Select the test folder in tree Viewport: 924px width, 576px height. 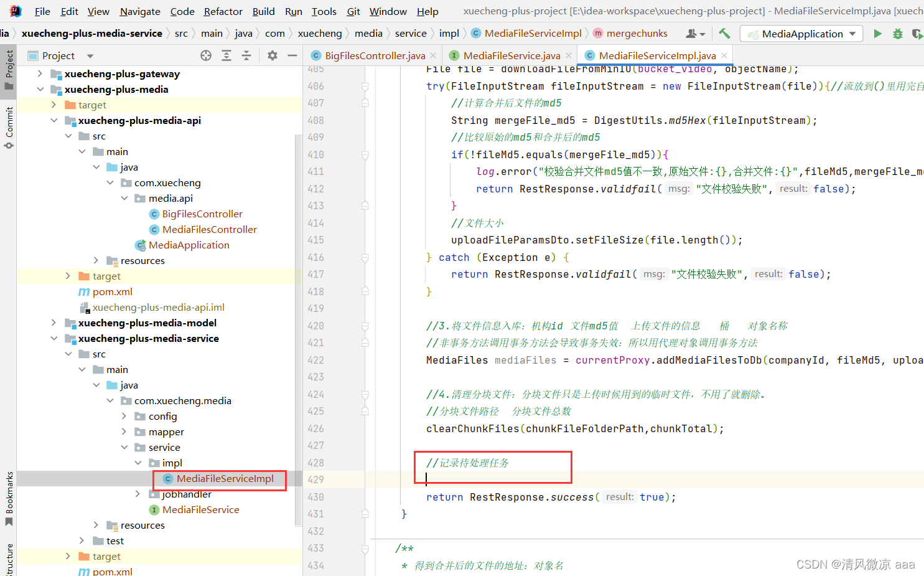click(x=115, y=541)
